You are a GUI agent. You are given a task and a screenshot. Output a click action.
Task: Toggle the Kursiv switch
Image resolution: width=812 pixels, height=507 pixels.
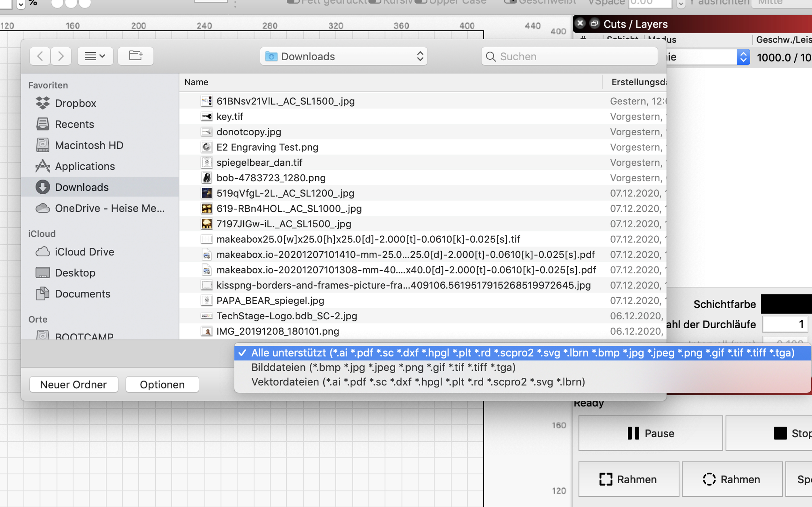pyautogui.click(x=375, y=2)
